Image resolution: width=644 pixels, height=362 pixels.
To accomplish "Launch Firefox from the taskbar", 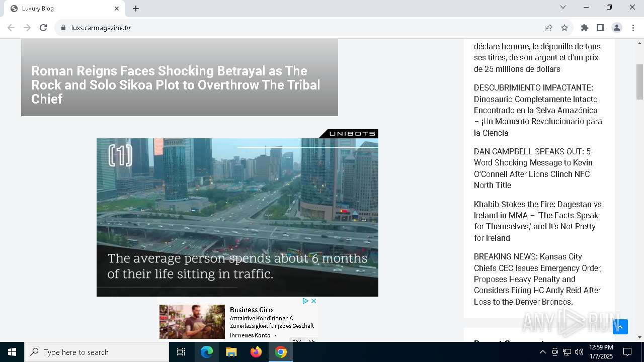I will pyautogui.click(x=256, y=352).
